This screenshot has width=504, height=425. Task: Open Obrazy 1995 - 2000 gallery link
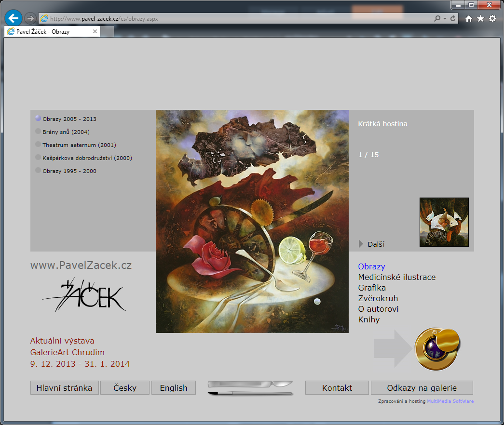(x=69, y=171)
